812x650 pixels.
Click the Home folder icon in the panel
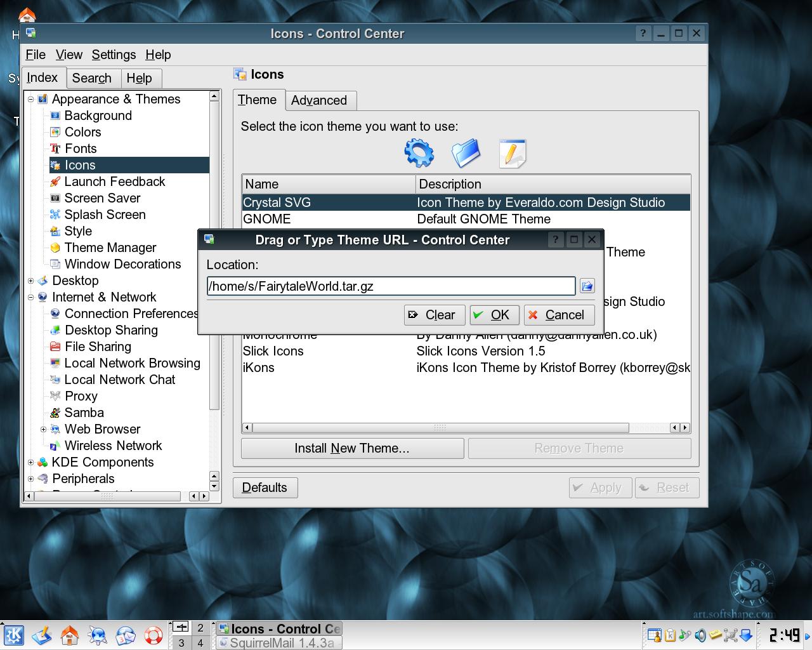69,635
